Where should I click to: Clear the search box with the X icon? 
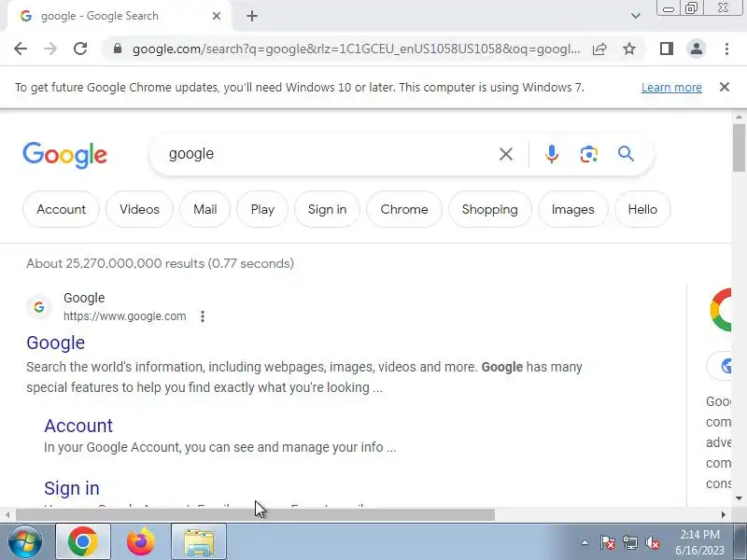506,154
